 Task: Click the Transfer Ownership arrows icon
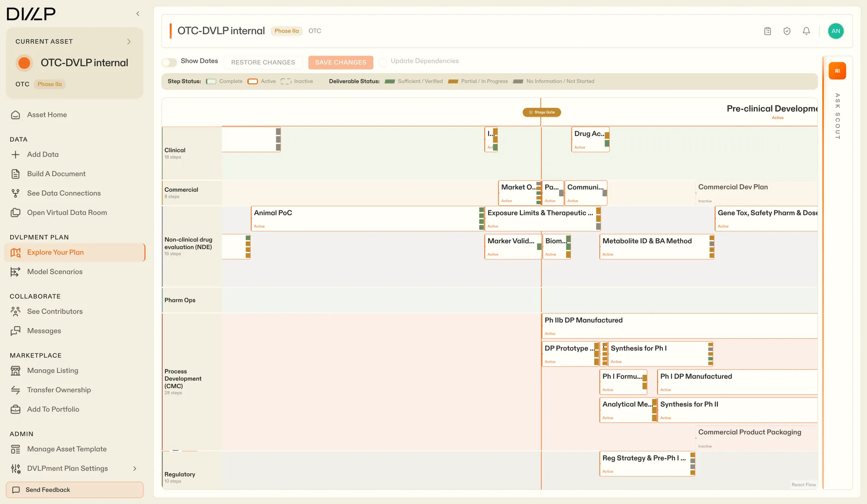pyautogui.click(x=15, y=390)
